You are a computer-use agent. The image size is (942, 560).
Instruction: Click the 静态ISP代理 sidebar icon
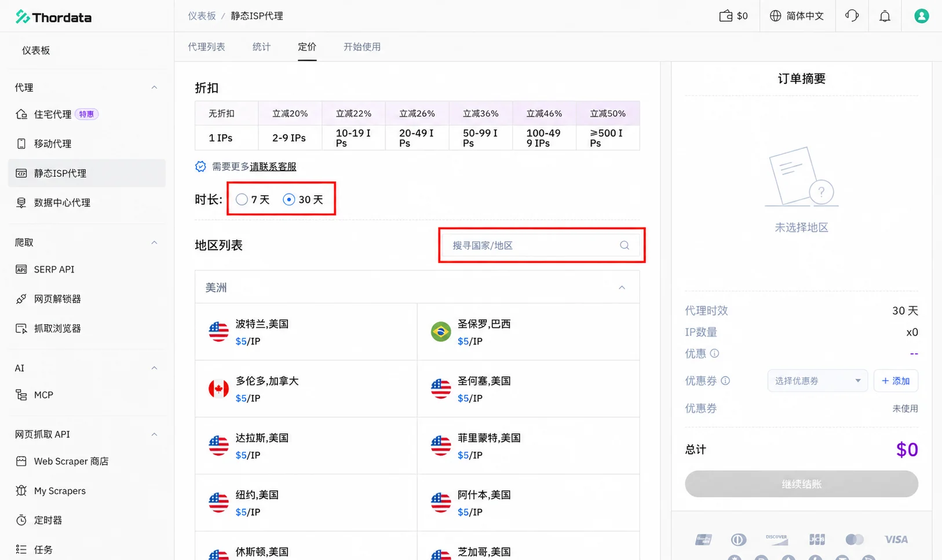[21, 173]
